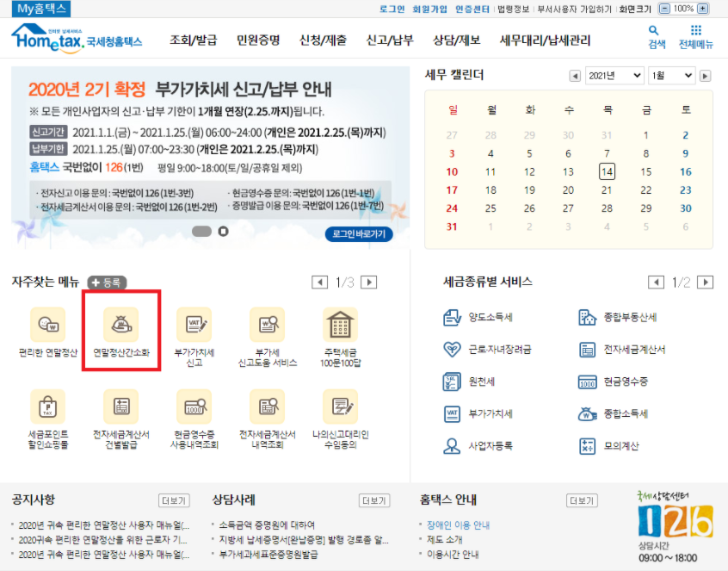Click the 등록 button next to 자주찾는 메뉴
Image resolution: width=728 pixels, height=571 pixels.
[107, 282]
